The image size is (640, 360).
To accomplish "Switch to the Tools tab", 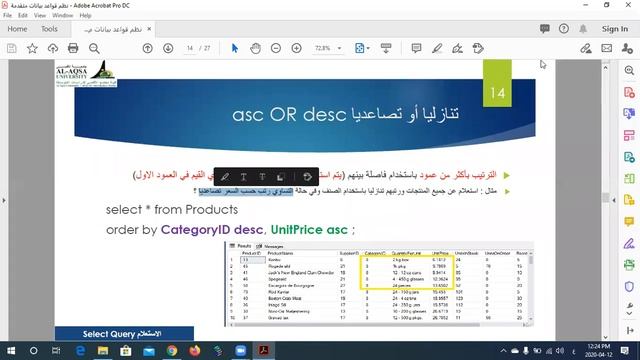I will tap(49, 29).
